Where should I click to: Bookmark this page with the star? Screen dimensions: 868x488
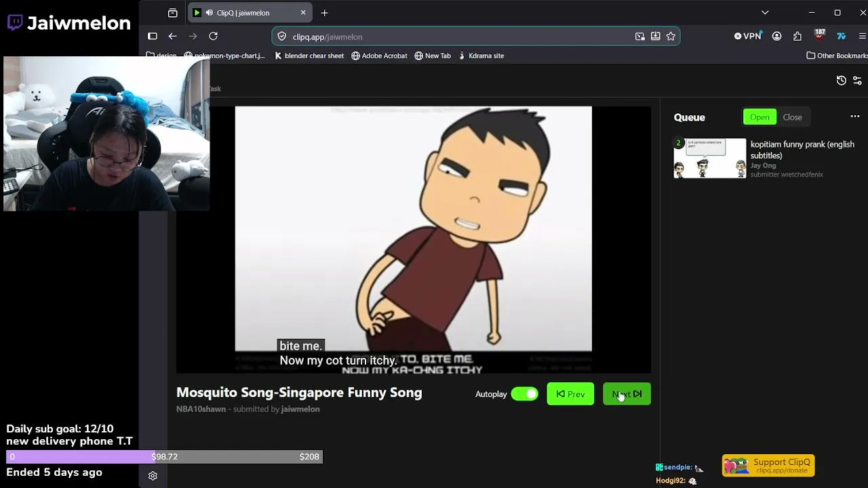click(671, 37)
